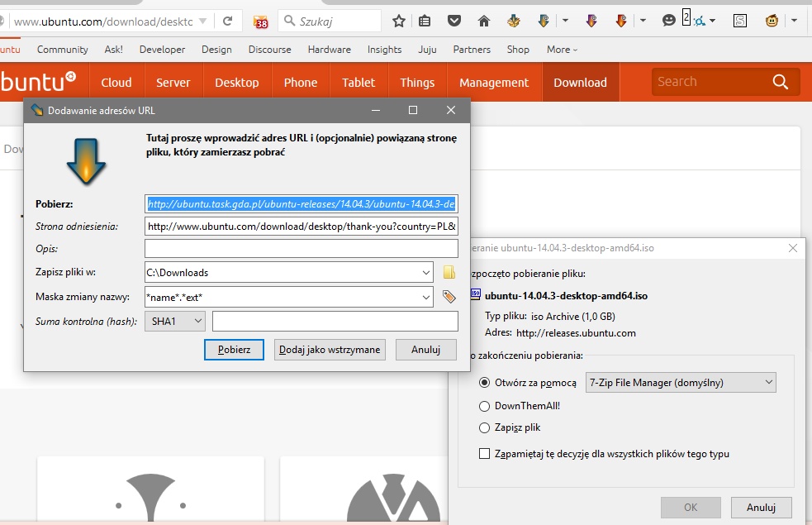Click the purple dTa OneClick arrow icon

pos(591,21)
